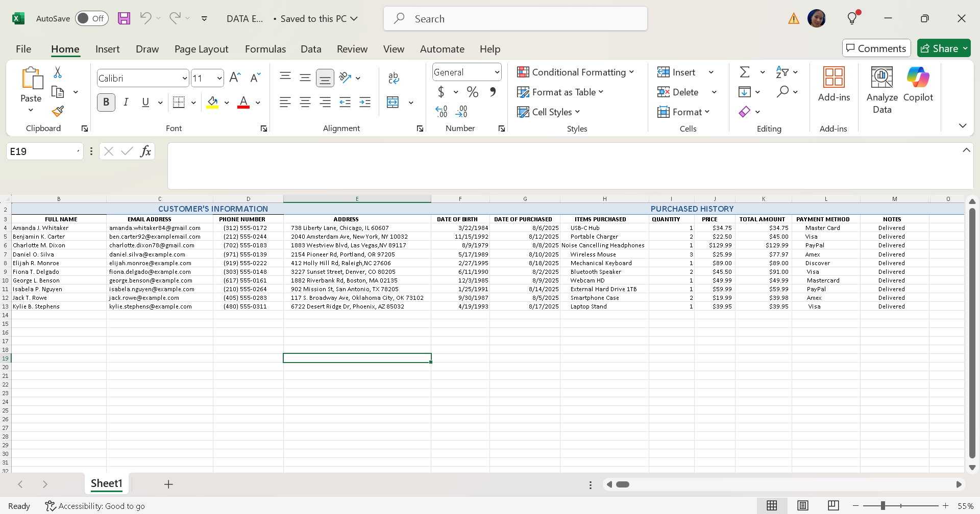980x514 pixels.
Task: Open Sort and Filter icon
Action: 782,72
